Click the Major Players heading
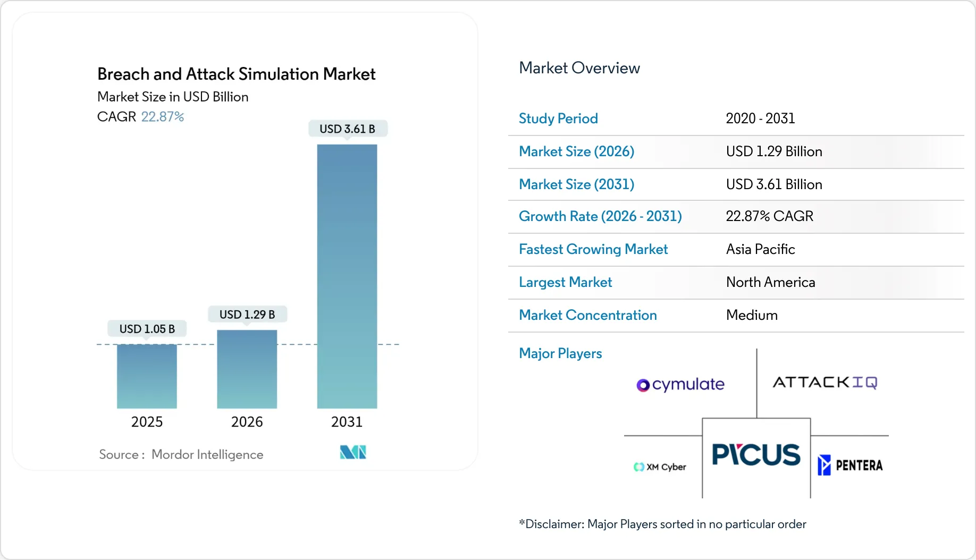The width and height of the screenshot is (976, 560). [x=560, y=353]
